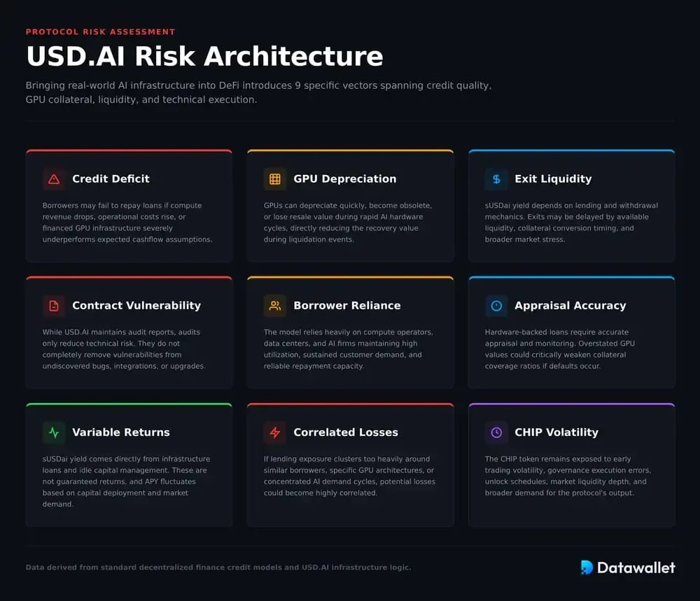Select the Appraisal Accuracy heading
700x601 pixels.
click(x=570, y=306)
